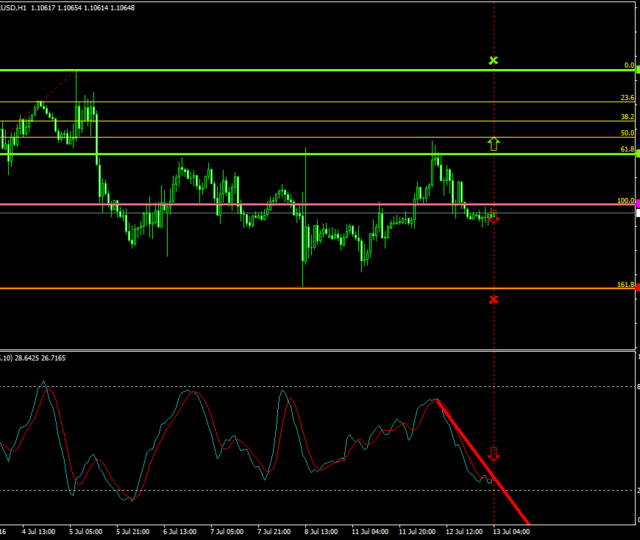Select the red down arrow on the price chart

pos(493,217)
